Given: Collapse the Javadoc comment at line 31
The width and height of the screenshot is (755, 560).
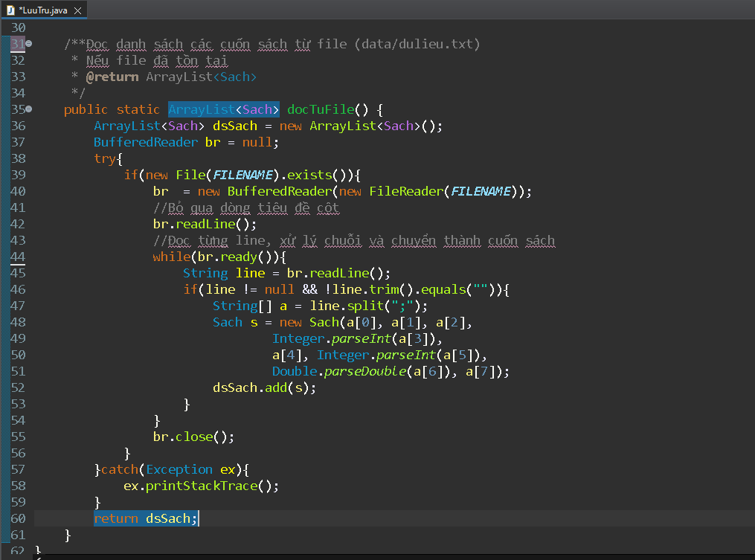Looking at the screenshot, I should tap(28, 44).
